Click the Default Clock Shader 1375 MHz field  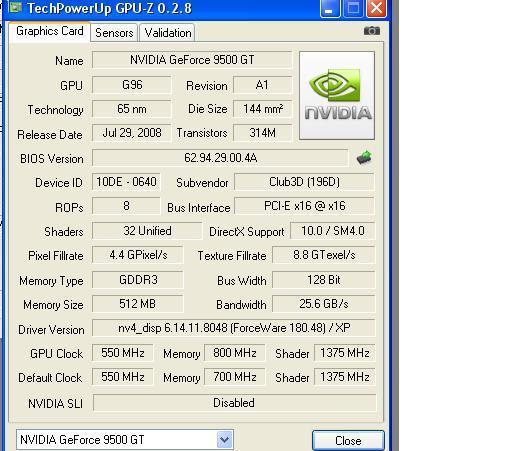click(345, 377)
